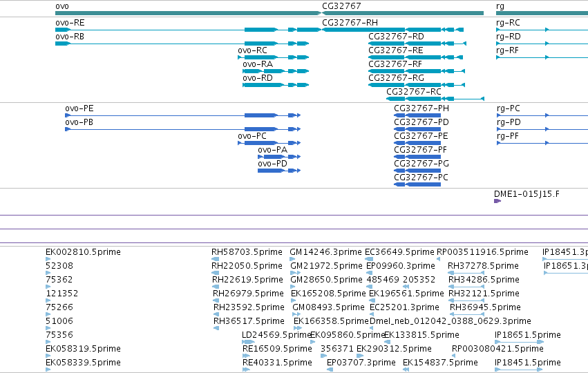Screen dimensions: 588x373
Task: Select EST EC36649.5prime
Action: [399, 252]
